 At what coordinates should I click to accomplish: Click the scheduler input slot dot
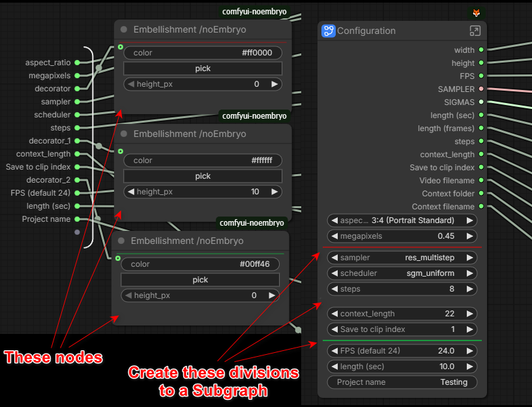coord(78,115)
